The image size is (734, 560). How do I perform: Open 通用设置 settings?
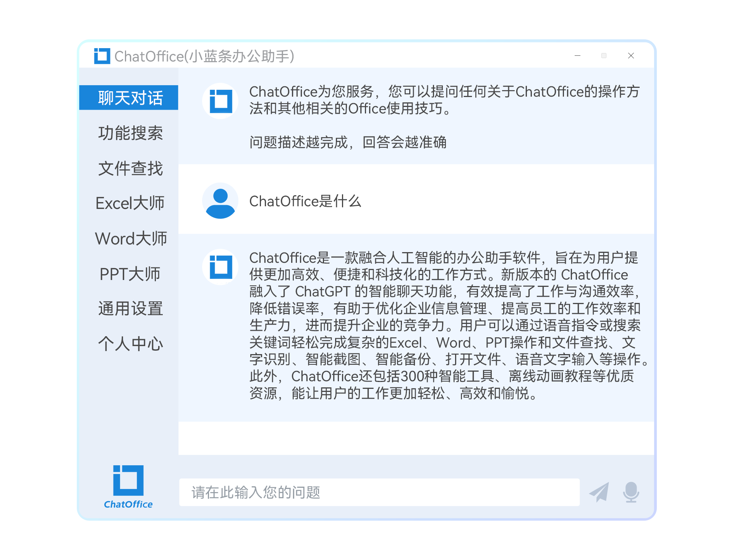click(x=130, y=309)
